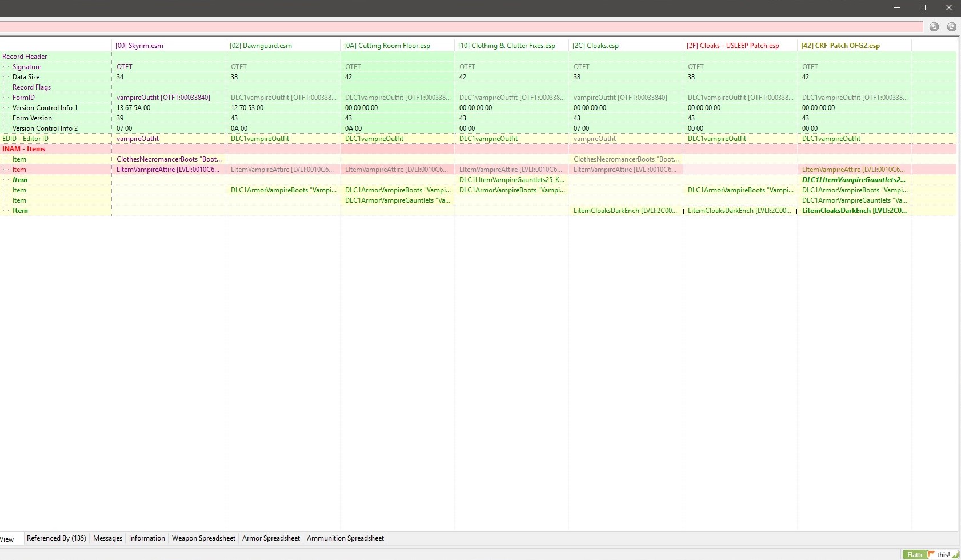
Task: Click the [02] Dawnguard.esm column header
Action: (x=283, y=46)
